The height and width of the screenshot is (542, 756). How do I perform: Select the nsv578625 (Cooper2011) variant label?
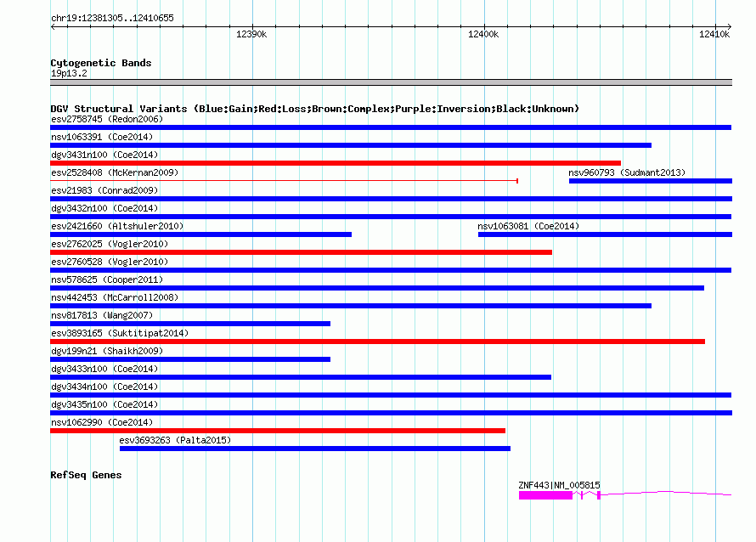click(107, 279)
